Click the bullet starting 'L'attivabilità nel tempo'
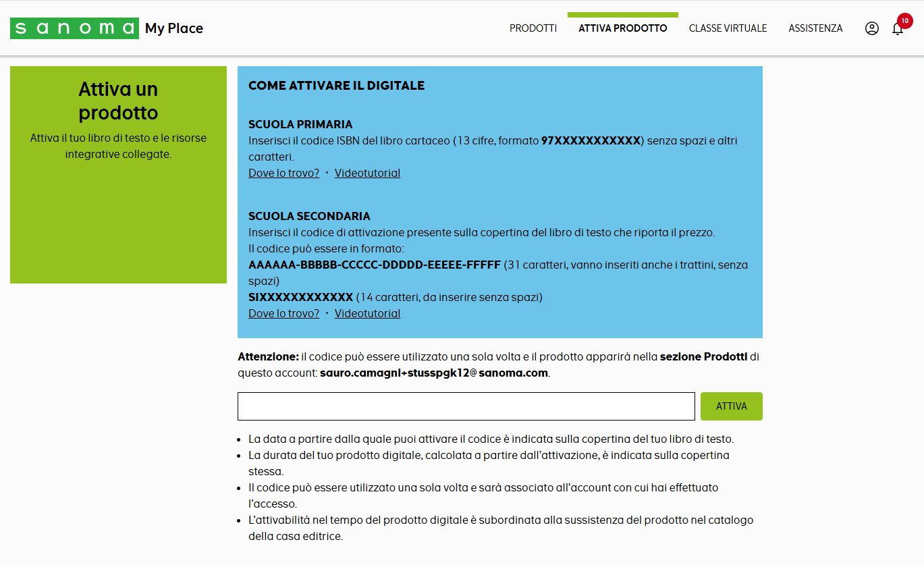The height and width of the screenshot is (567, 924). click(x=501, y=528)
